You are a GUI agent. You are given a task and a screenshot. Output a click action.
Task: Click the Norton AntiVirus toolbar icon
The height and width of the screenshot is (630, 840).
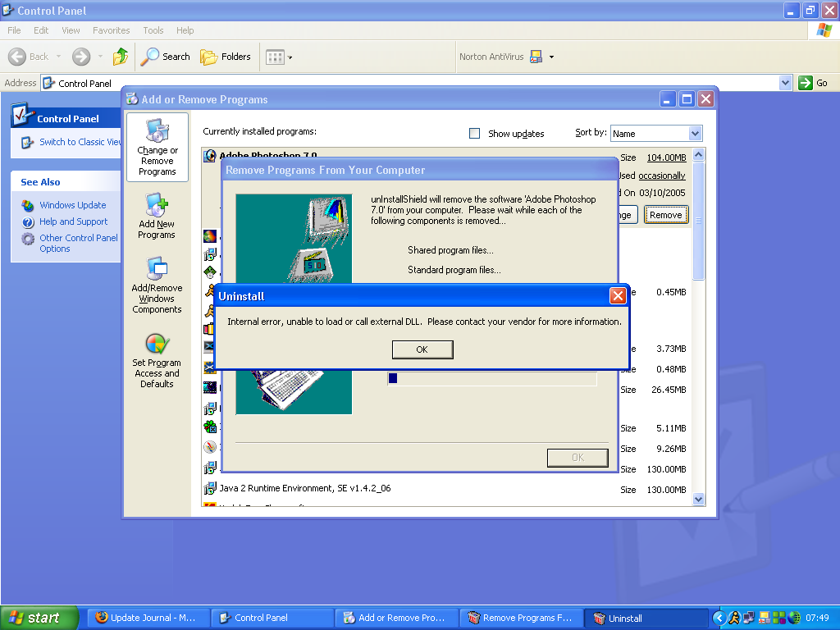[x=536, y=57]
